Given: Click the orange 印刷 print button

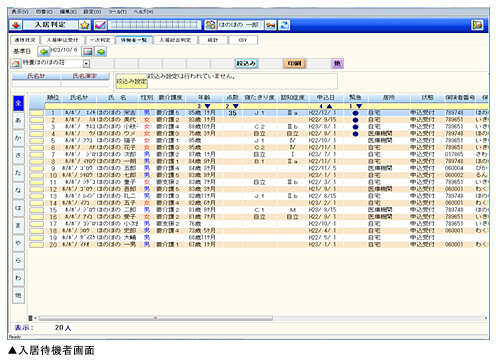Looking at the screenshot, I should tap(294, 63).
